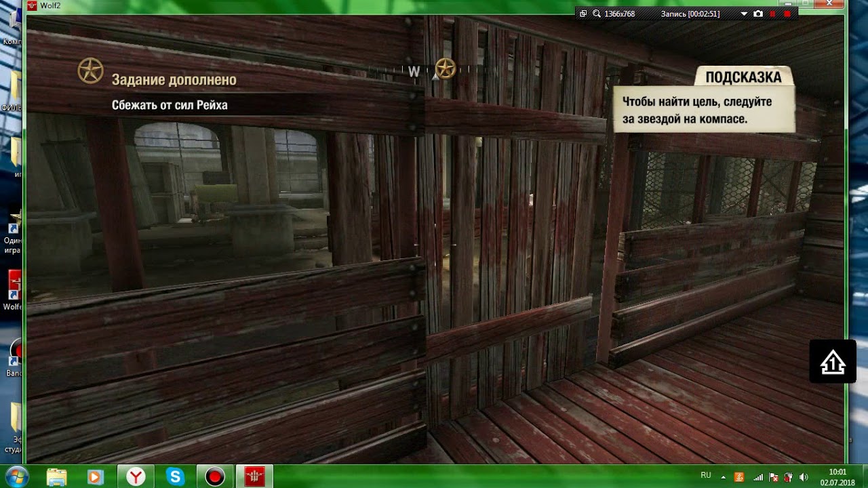The image size is (868, 488).
Task: Take a screenshot with the camera icon
Action: coord(758,14)
